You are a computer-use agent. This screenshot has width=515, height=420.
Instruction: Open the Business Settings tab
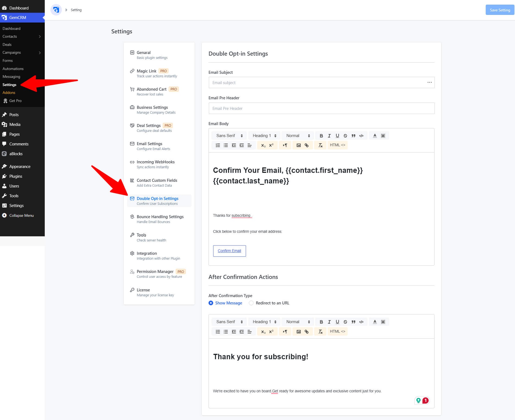click(159, 110)
